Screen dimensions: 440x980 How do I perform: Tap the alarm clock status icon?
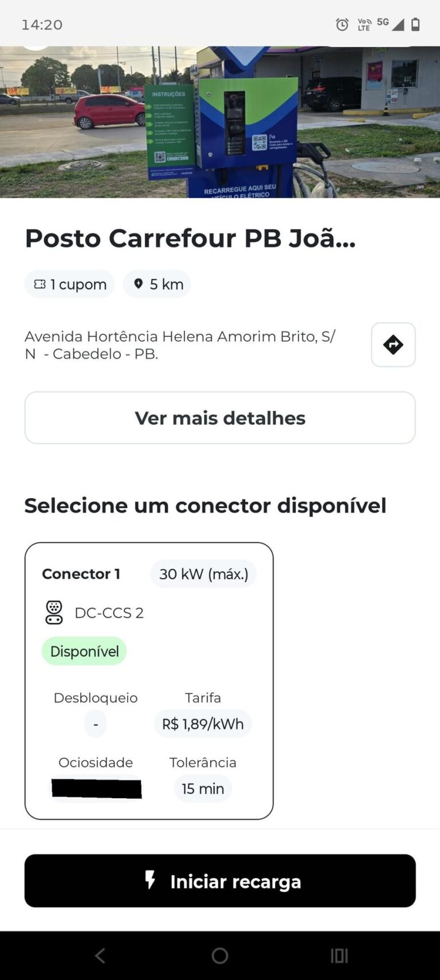342,25
